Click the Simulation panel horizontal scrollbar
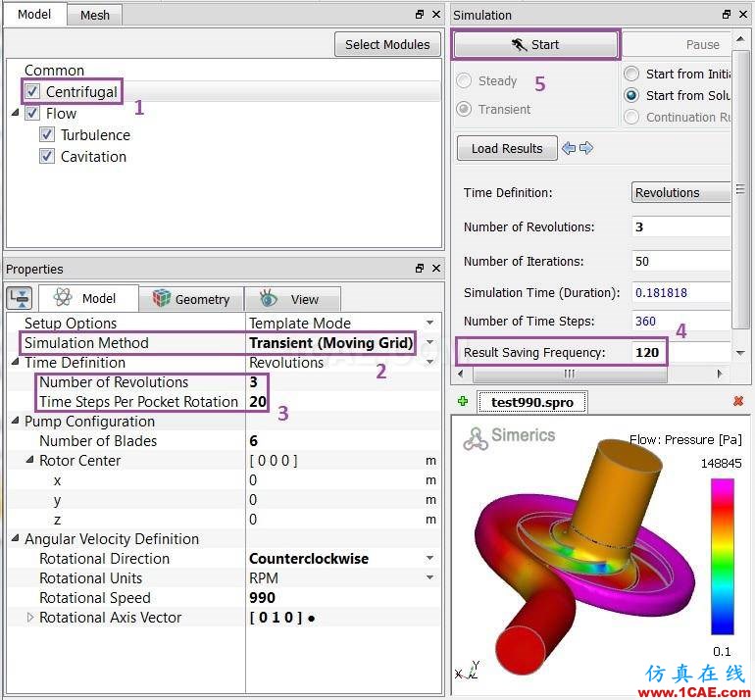This screenshot has height=700, width=755. pos(569,375)
